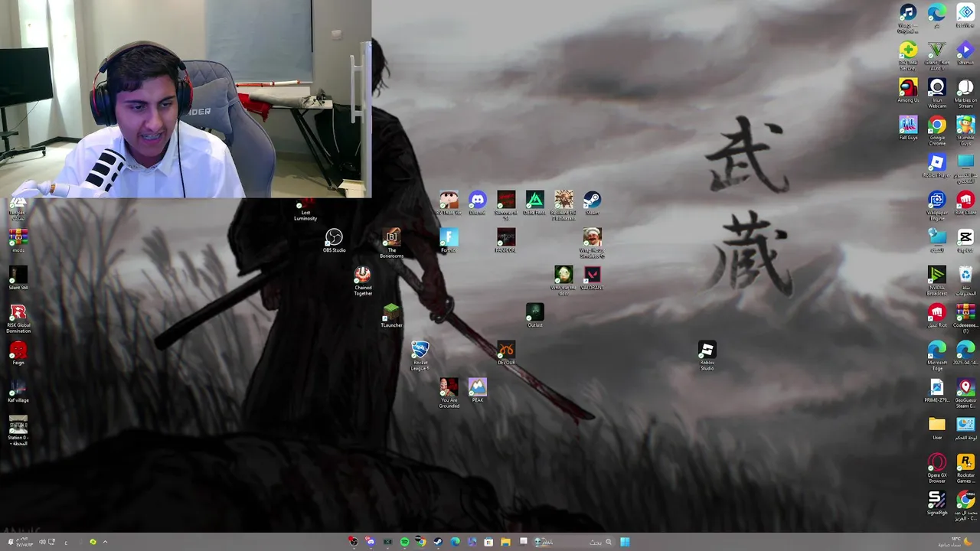Show hidden system tray icons
This screenshot has height=551, width=980.
tap(105, 542)
